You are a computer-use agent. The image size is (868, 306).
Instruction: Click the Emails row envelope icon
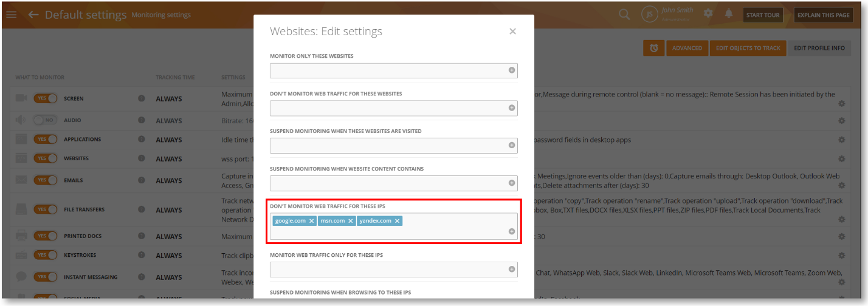[21, 180]
